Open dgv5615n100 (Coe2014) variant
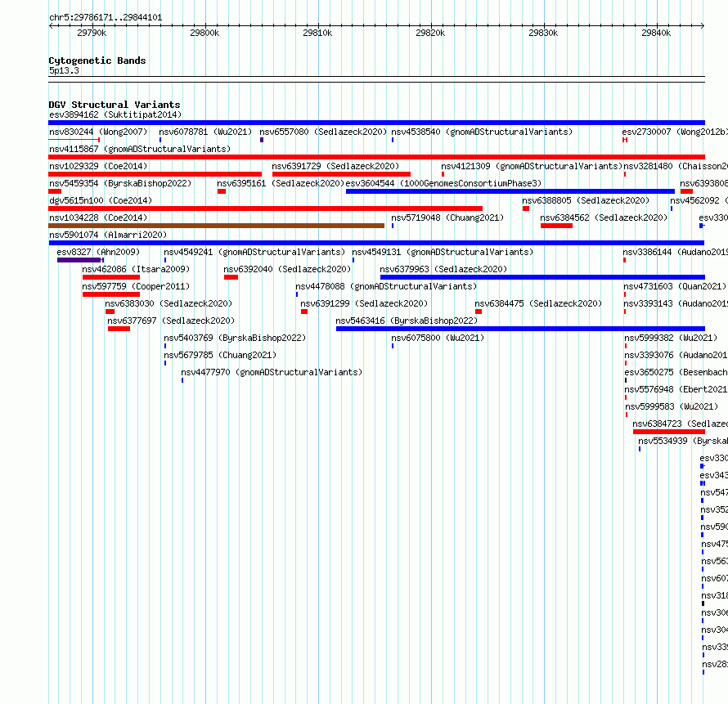 tap(101, 200)
